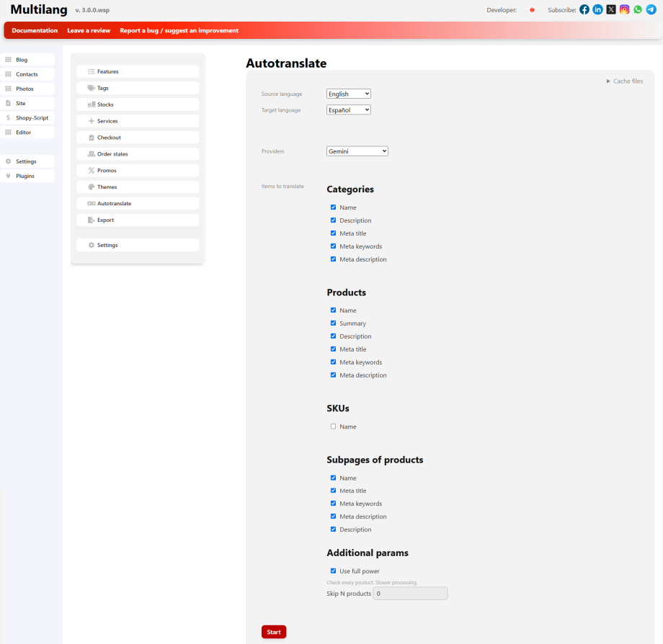Open the Instagram subscribe icon
The width and height of the screenshot is (663, 644).
coord(624,9)
